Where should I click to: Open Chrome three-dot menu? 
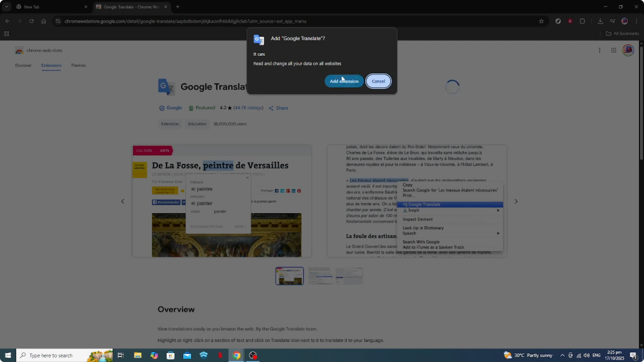(x=636, y=21)
